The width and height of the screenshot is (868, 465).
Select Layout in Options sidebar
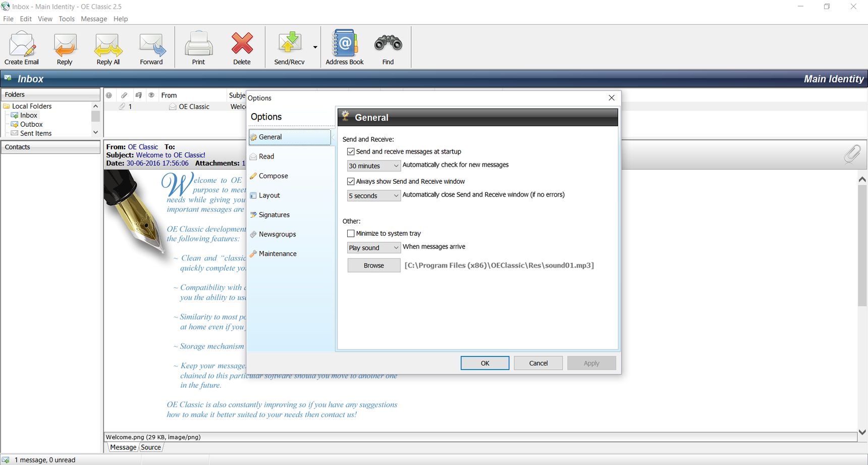(290, 195)
